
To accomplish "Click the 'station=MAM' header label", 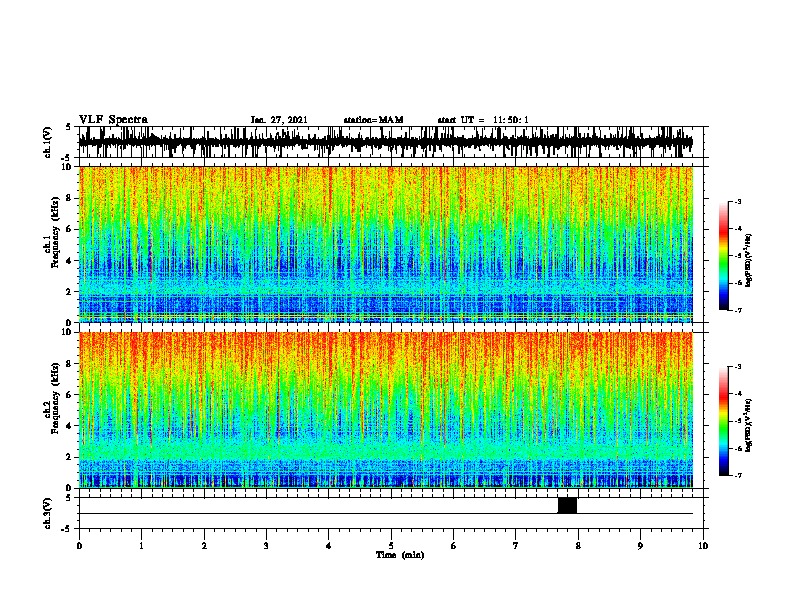I will point(373,120).
